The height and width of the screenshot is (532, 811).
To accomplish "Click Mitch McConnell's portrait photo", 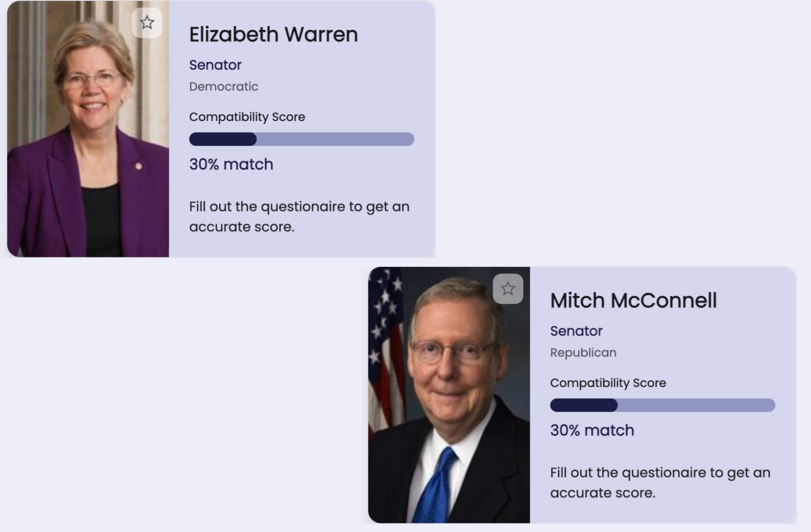I will (449, 400).
